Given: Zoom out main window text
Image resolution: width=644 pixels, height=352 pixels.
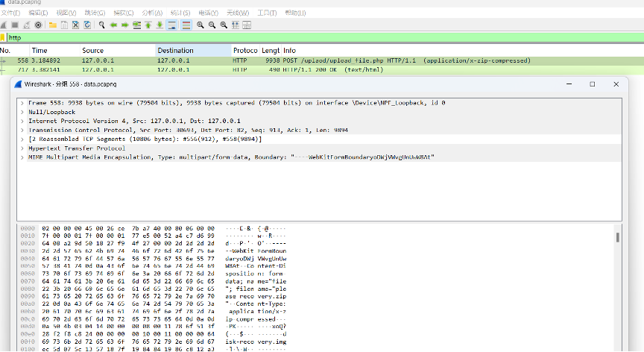Looking at the screenshot, I should point(212,25).
